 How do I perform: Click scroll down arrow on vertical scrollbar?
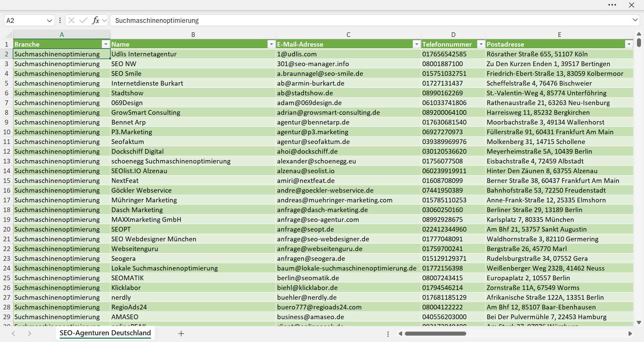[x=639, y=323]
